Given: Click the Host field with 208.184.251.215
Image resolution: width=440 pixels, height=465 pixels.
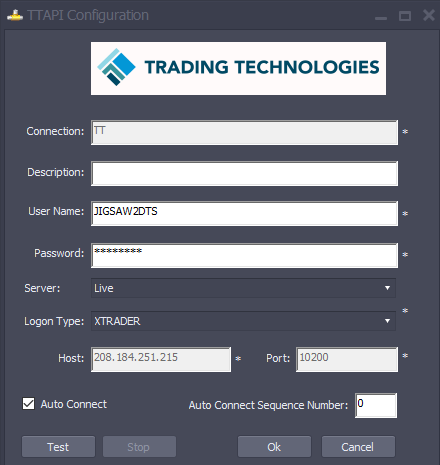Looking at the screenshot, I should tap(161, 359).
